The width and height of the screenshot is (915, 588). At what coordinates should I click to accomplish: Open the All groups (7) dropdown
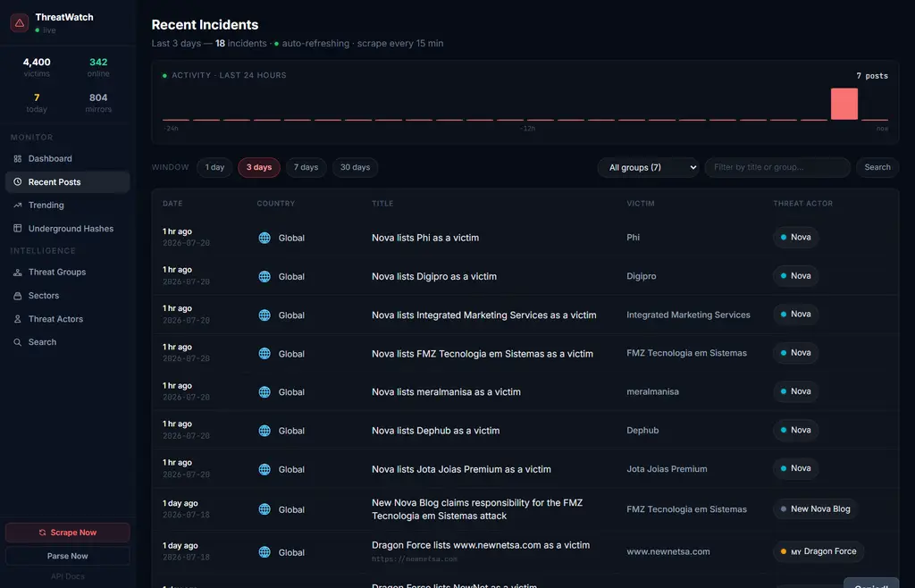[648, 167]
